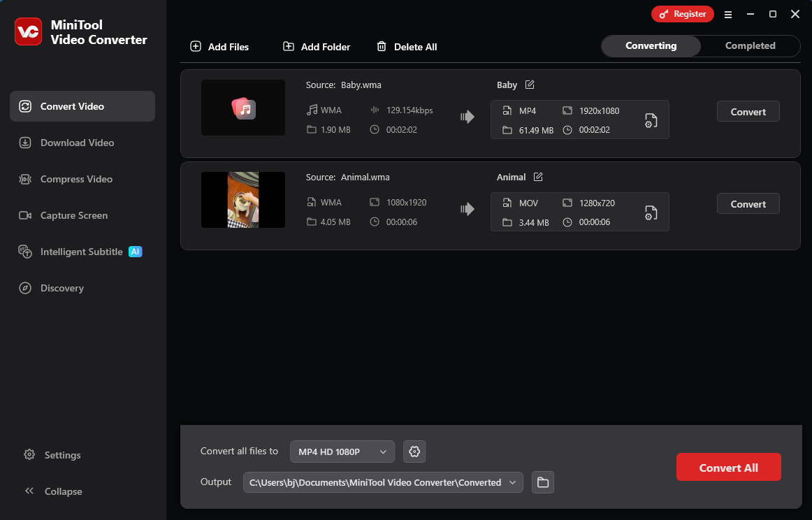Rename the Baby output file
This screenshot has width=812, height=520.
click(x=530, y=84)
